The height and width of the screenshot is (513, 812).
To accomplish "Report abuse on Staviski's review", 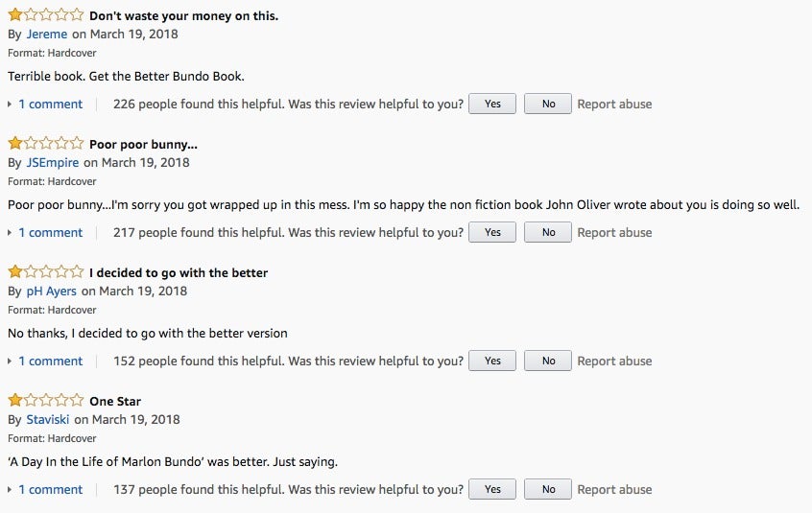I will coord(614,490).
